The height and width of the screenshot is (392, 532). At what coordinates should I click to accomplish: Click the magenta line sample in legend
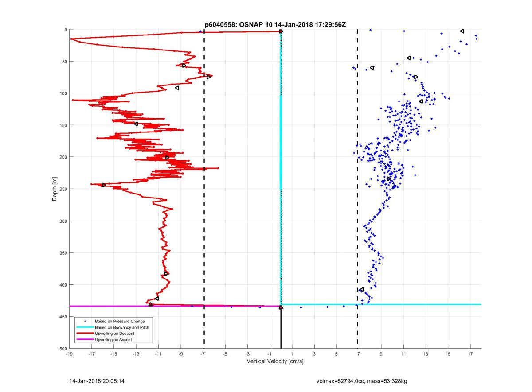(x=84, y=340)
